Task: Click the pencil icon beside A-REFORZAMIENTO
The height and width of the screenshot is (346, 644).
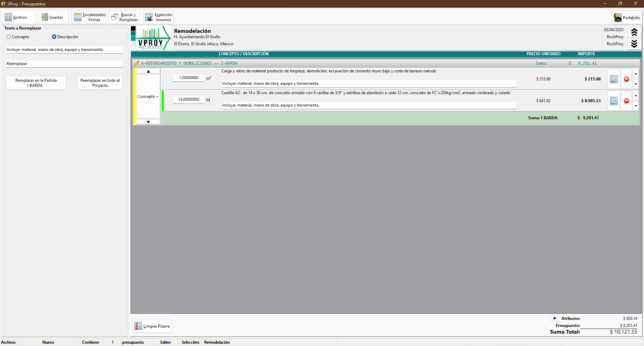Action: (137, 63)
